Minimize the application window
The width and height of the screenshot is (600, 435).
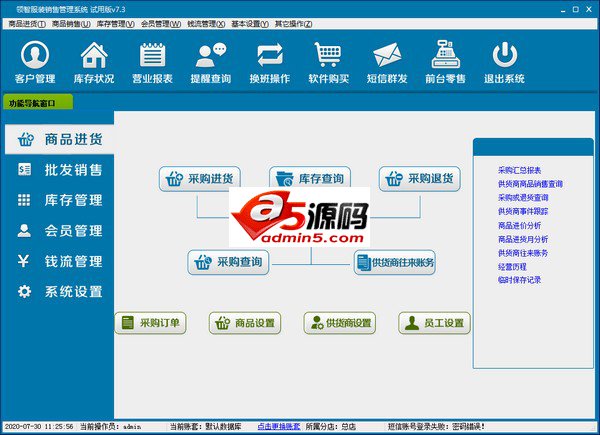[563, 10]
